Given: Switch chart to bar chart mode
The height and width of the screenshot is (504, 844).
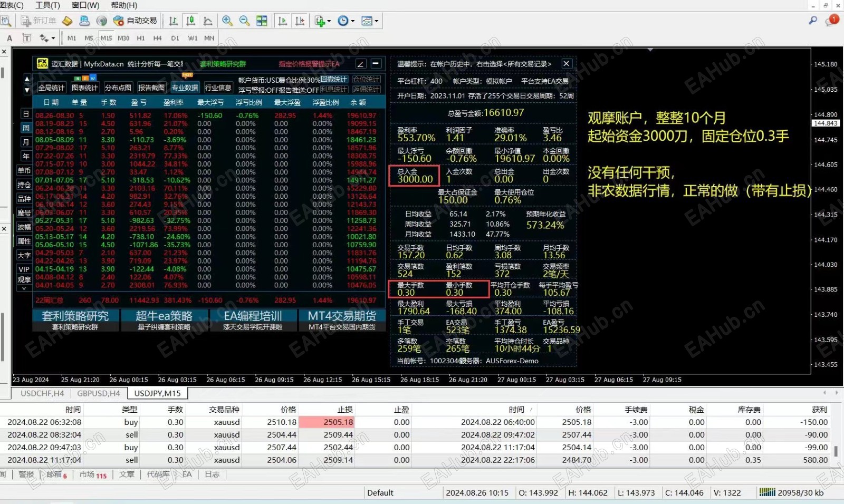Looking at the screenshot, I should (x=173, y=21).
